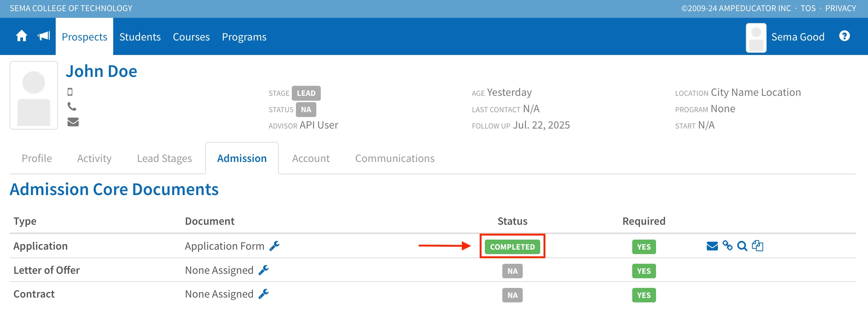The image size is (868, 318).
Task: Switch to the Communications tab
Action: click(x=395, y=158)
